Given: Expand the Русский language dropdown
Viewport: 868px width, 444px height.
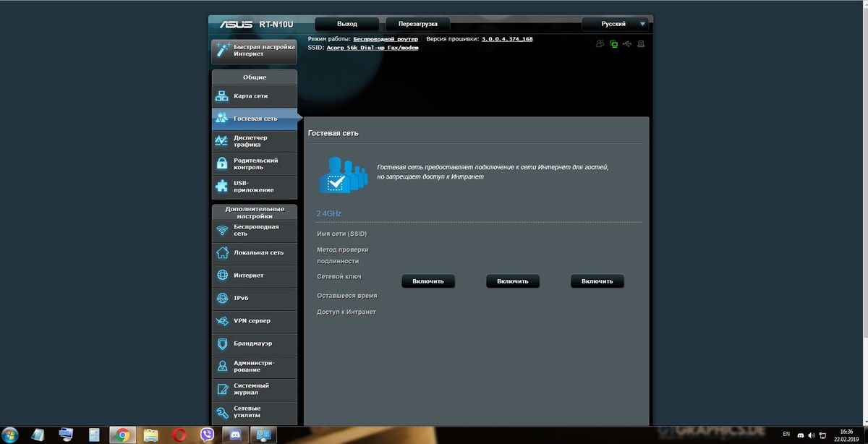Looking at the screenshot, I should 614,24.
